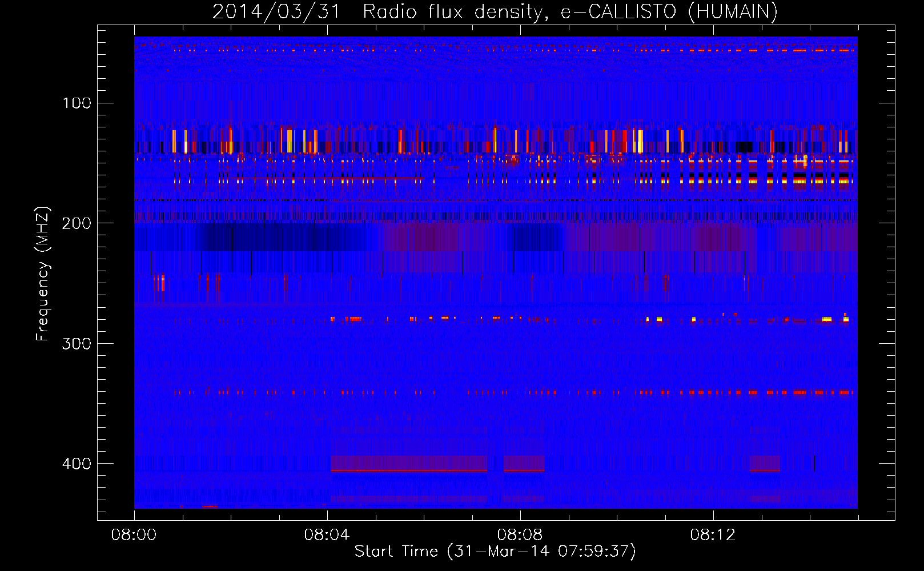Click the 08:00 time tick label
Image resolution: width=924 pixels, height=571 pixels.
click(x=134, y=535)
